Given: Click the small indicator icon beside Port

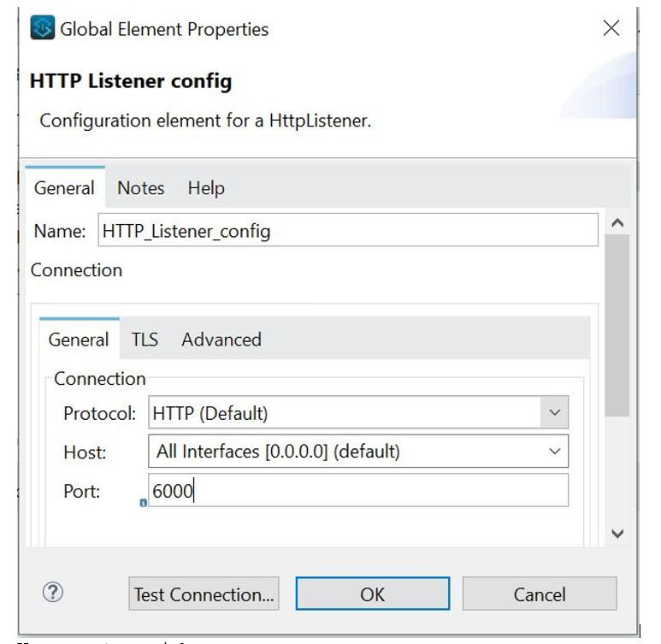Looking at the screenshot, I should click(143, 503).
